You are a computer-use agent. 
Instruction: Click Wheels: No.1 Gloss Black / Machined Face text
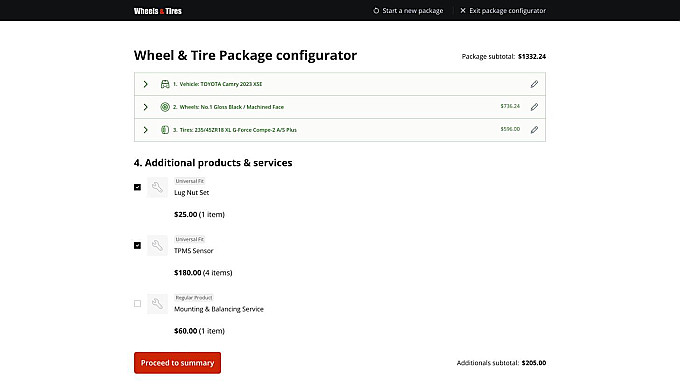coord(232,107)
